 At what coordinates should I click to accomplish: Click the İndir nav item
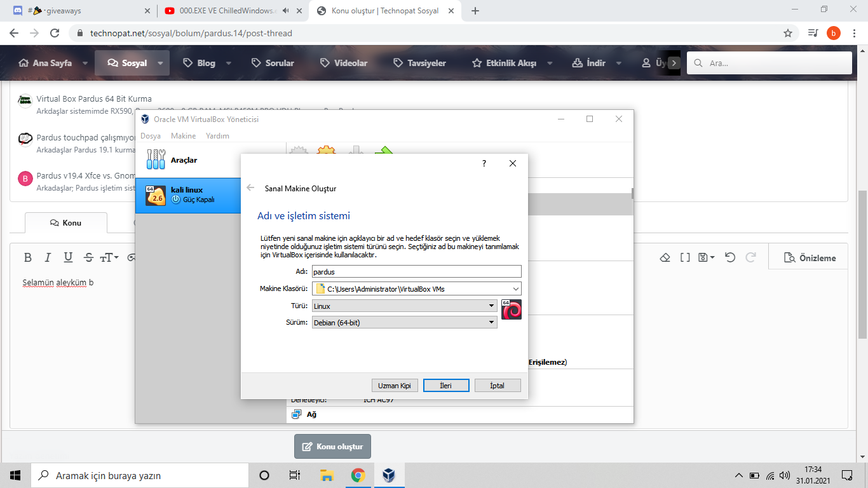click(588, 63)
